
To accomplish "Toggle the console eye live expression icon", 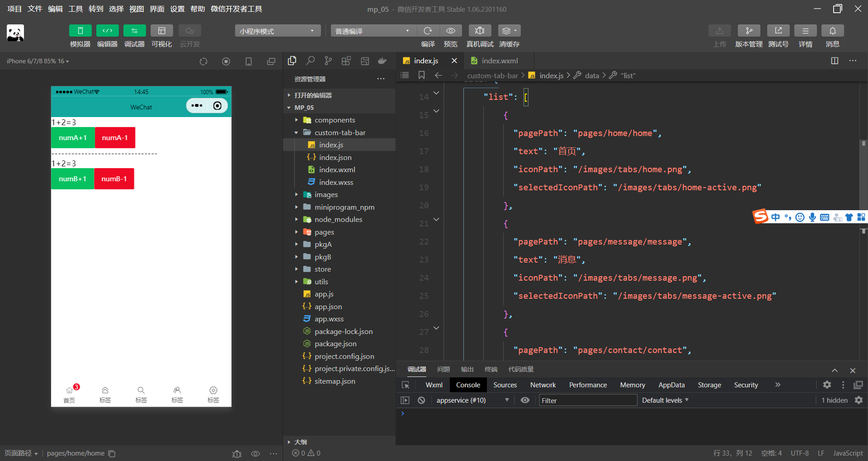I will coord(525,400).
